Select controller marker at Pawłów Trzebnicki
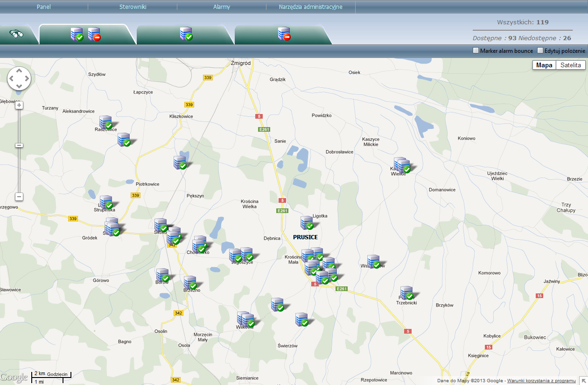 (x=407, y=293)
